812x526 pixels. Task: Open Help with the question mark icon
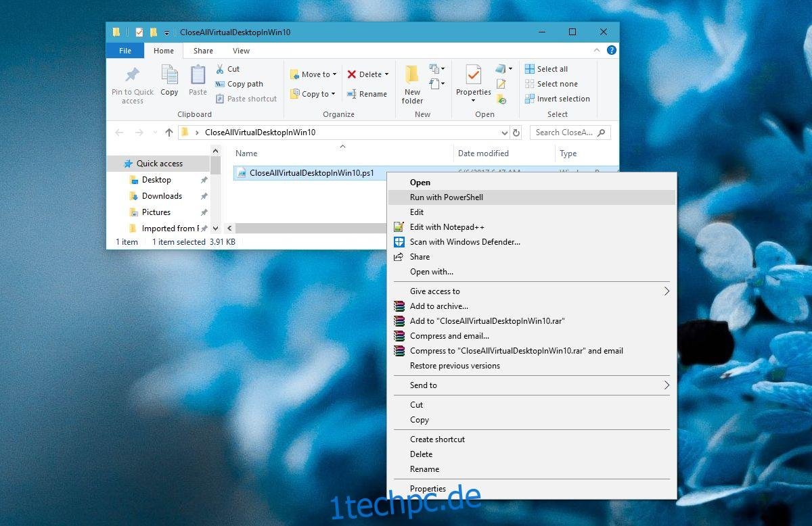(x=612, y=50)
